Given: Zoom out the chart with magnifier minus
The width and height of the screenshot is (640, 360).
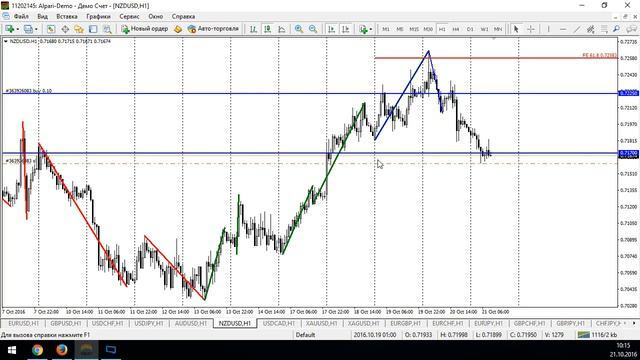Looking at the screenshot, I should coord(313,29).
